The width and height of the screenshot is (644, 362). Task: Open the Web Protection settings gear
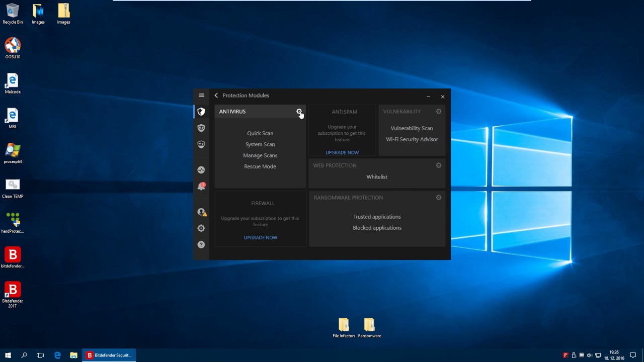(438, 165)
